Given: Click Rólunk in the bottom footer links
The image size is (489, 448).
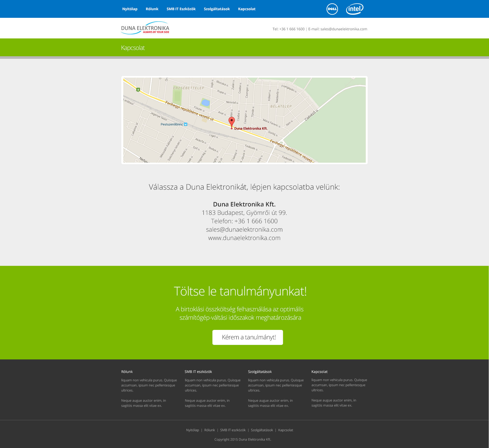Looking at the screenshot, I should point(210,430).
